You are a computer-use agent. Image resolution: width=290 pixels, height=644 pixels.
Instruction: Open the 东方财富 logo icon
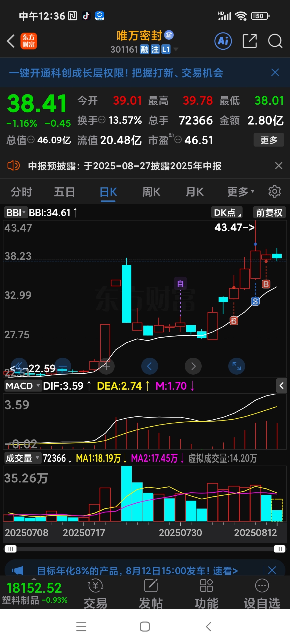29,41
